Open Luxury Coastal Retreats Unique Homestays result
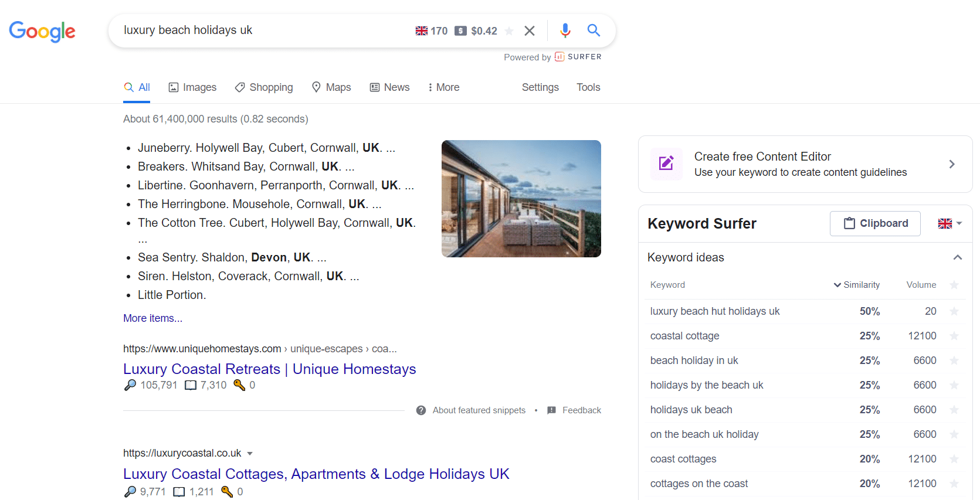 [x=270, y=369]
